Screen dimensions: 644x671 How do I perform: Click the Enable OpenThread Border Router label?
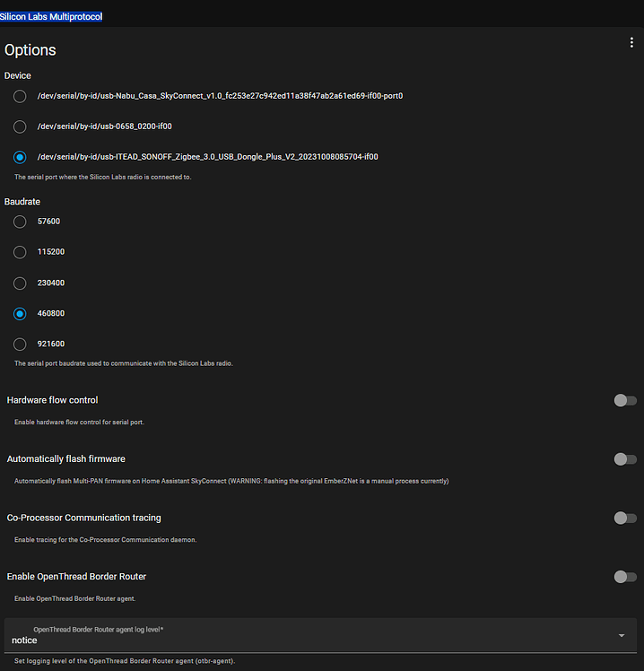pos(76,576)
